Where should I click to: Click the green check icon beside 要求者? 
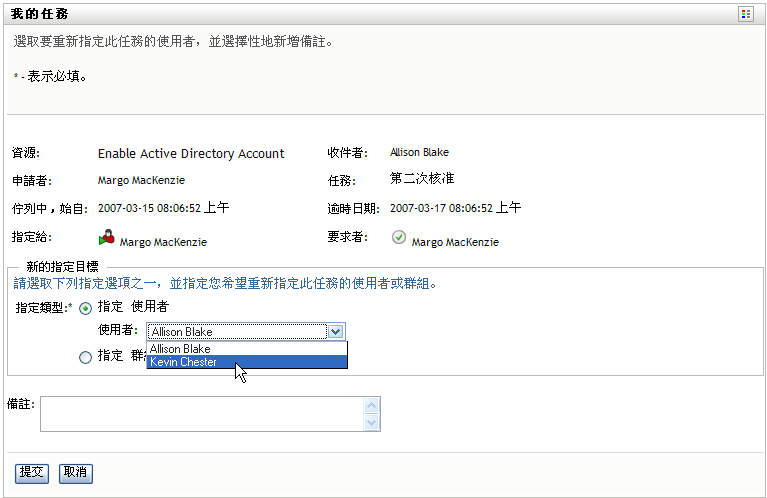coord(398,238)
